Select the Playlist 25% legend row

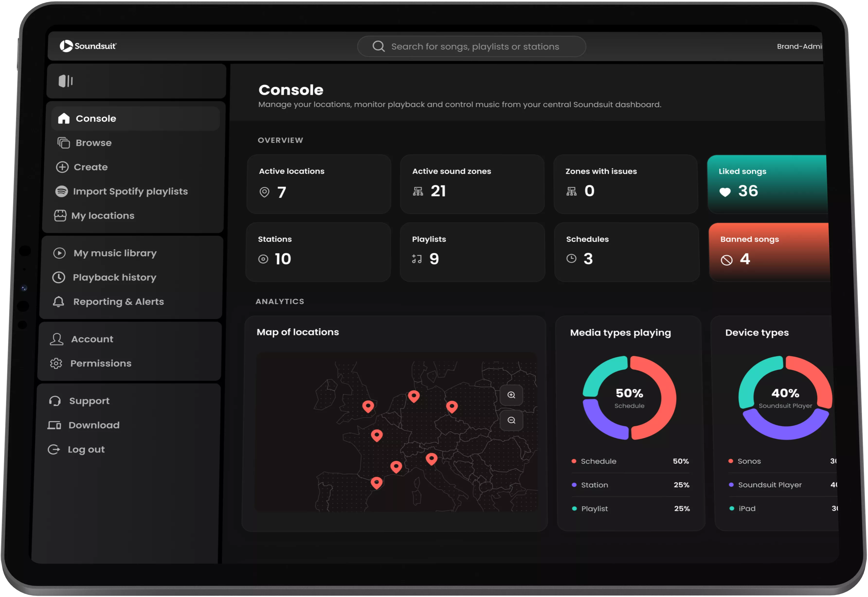click(631, 509)
